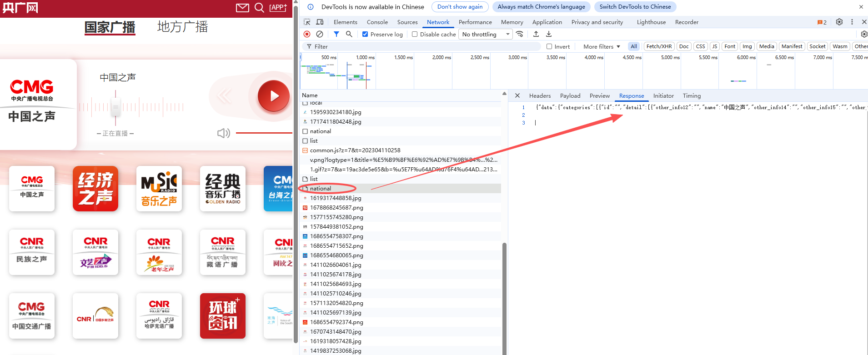Viewport: 868px width, 355px height.
Task: Enable the Disable cache checkbox
Action: click(415, 34)
